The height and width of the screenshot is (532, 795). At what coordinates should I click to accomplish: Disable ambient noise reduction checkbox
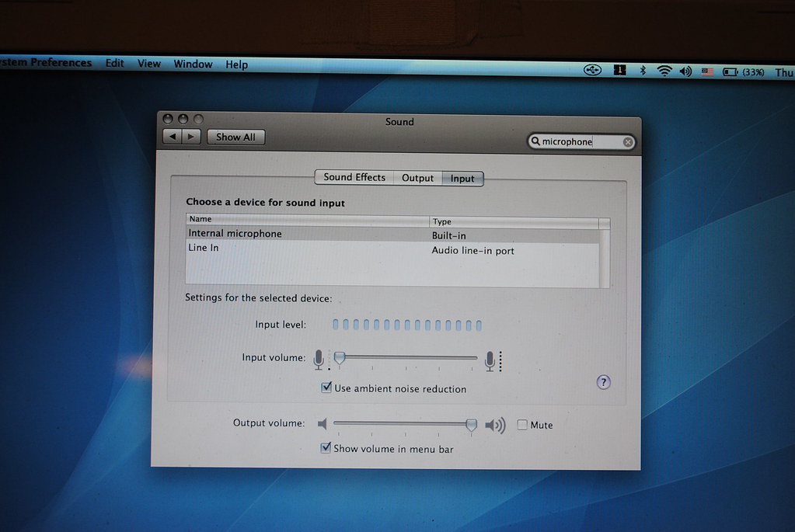coord(326,388)
